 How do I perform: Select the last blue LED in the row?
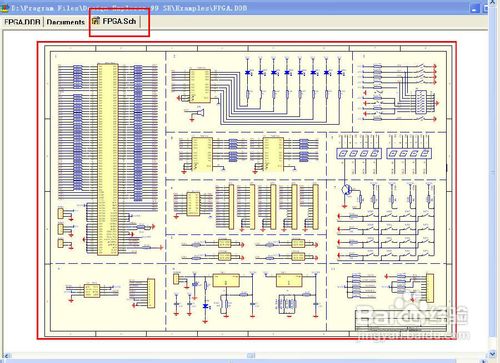pyautogui.click(x=340, y=72)
